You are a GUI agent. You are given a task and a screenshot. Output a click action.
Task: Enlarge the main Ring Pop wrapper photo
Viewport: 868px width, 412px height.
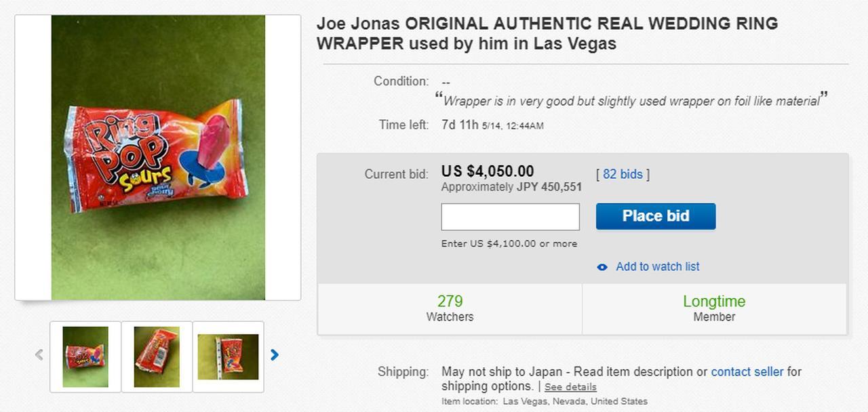[158, 157]
